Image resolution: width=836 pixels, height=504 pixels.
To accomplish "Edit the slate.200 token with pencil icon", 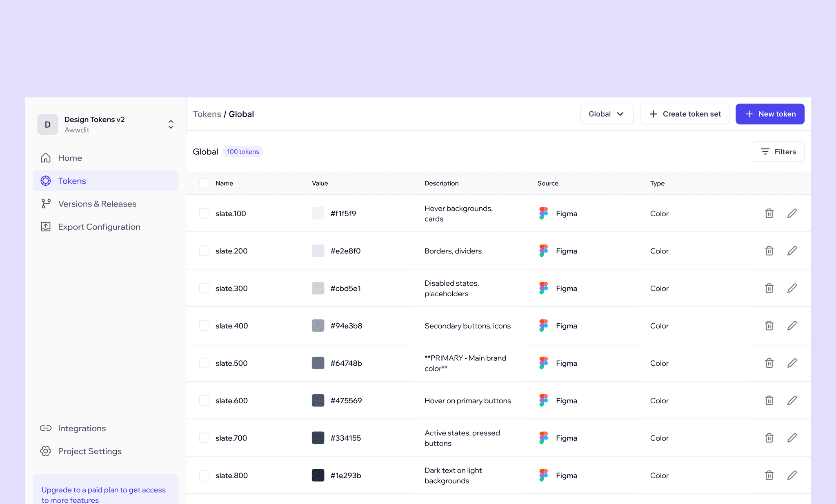I will (792, 251).
